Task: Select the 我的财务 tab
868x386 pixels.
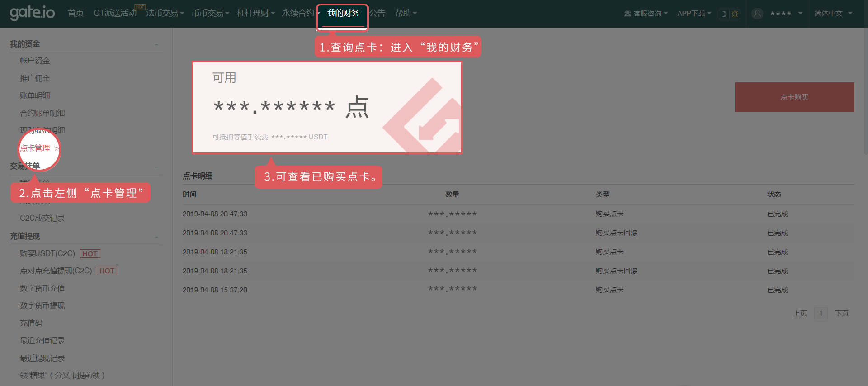Action: click(x=343, y=13)
